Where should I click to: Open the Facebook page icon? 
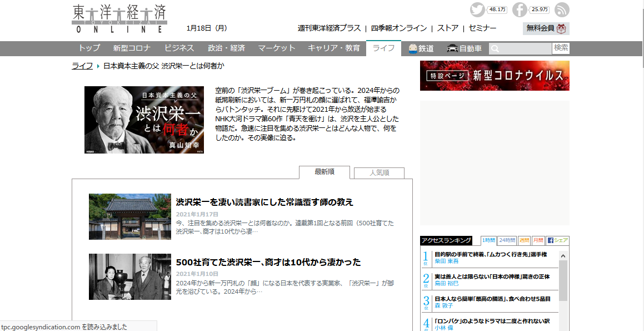click(519, 9)
